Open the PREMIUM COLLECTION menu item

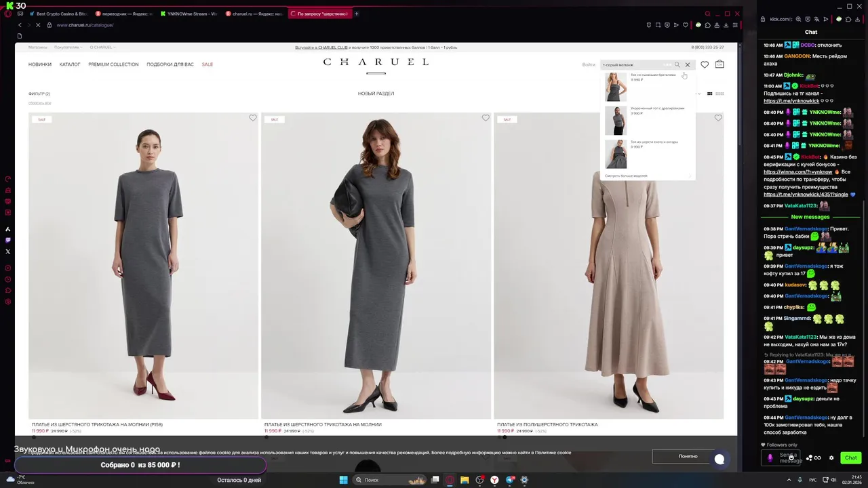[x=113, y=64]
